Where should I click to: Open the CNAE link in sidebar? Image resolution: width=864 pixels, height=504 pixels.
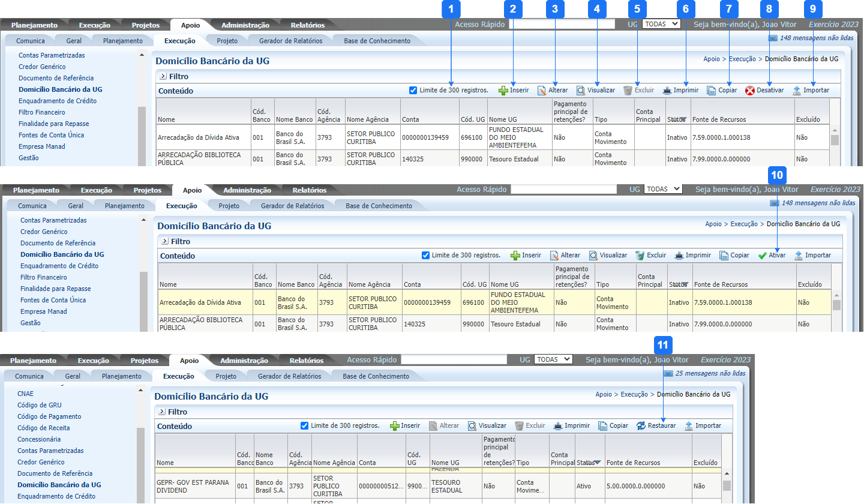[x=26, y=394]
